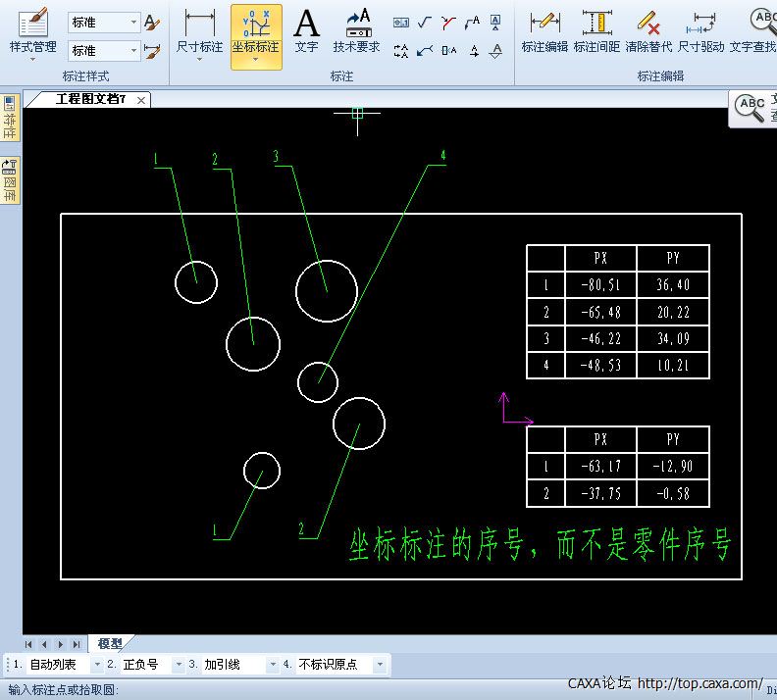Switch to 工程图文档7 document tab

click(x=90, y=99)
